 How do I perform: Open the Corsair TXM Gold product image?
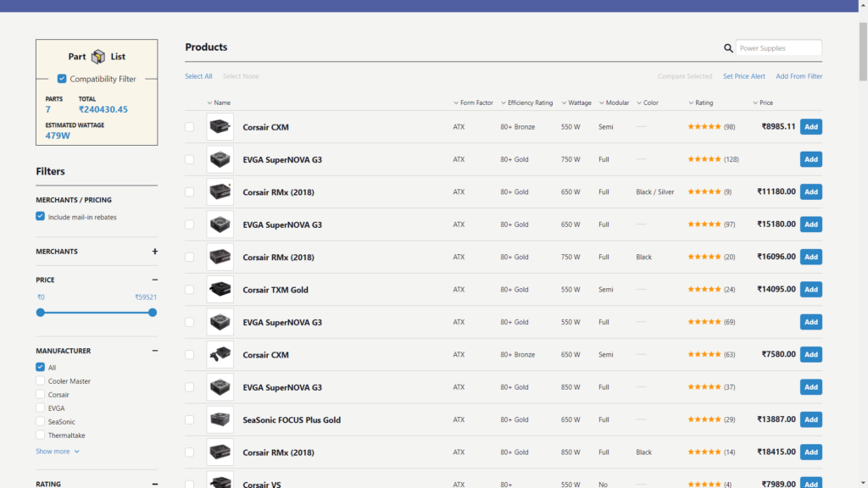(220, 290)
